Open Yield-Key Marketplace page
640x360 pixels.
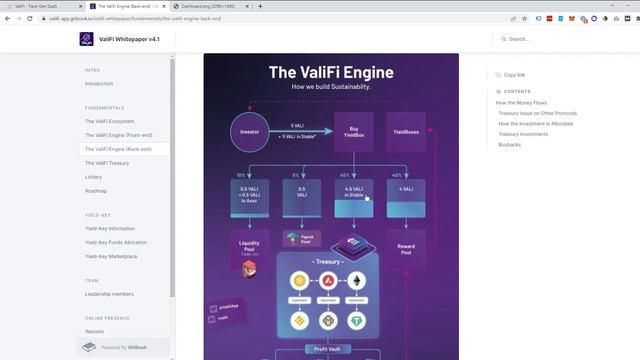111,256
